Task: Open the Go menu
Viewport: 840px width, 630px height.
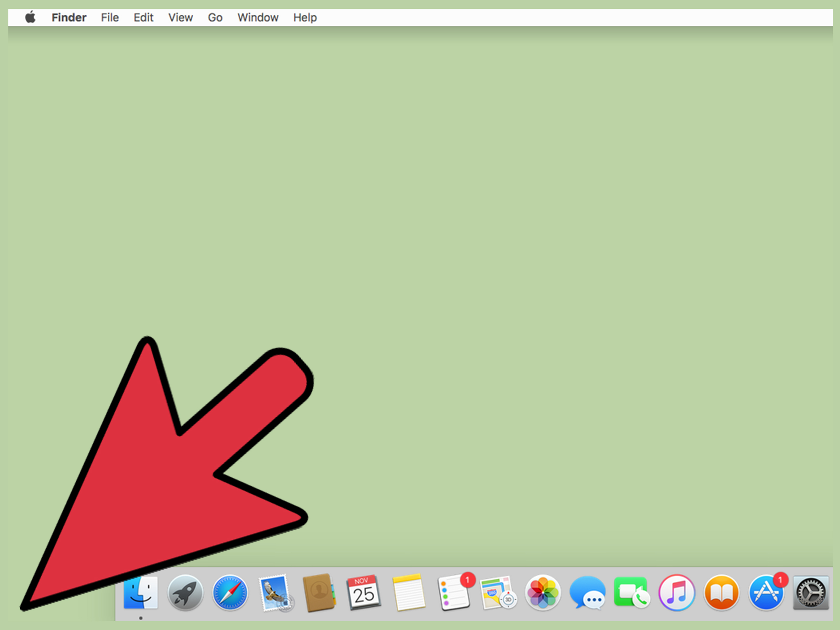Action: (x=215, y=18)
